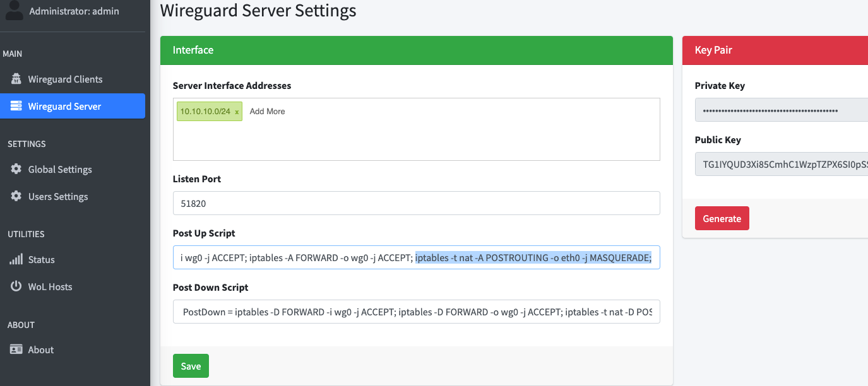Remove the 10.10.10.0/24 address tag
The height and width of the screenshot is (386, 868).
(x=237, y=112)
